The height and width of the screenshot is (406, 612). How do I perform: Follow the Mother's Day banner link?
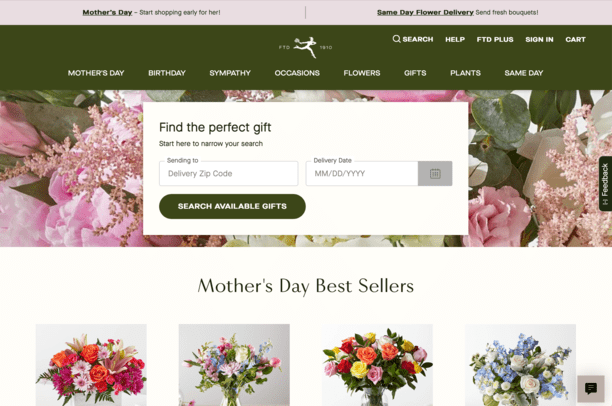107,12
